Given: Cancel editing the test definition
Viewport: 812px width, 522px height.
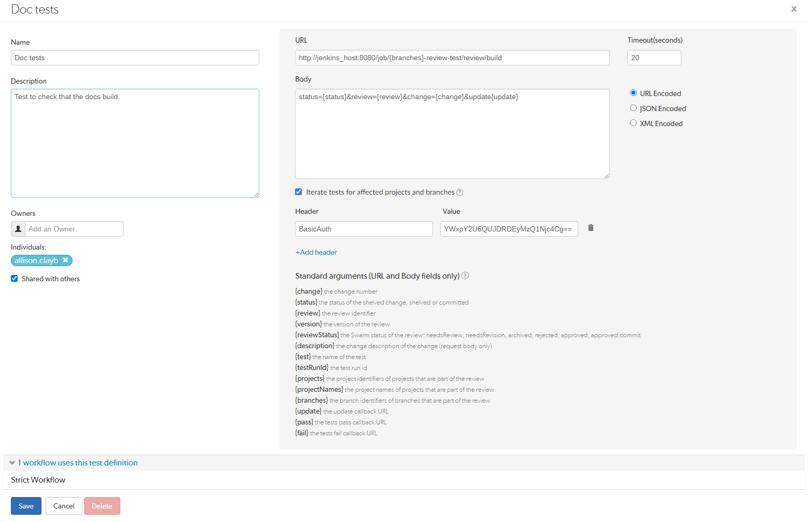Looking at the screenshot, I should coord(63,505).
